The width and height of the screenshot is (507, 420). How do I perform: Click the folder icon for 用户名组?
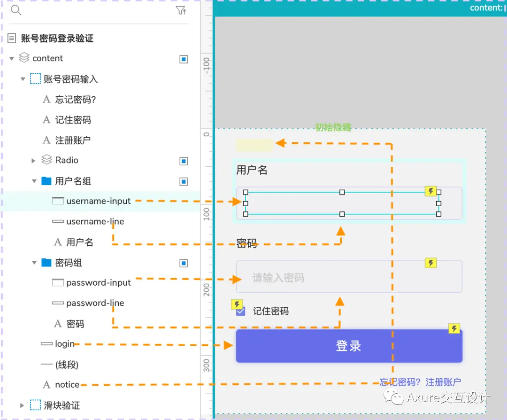[46, 181]
